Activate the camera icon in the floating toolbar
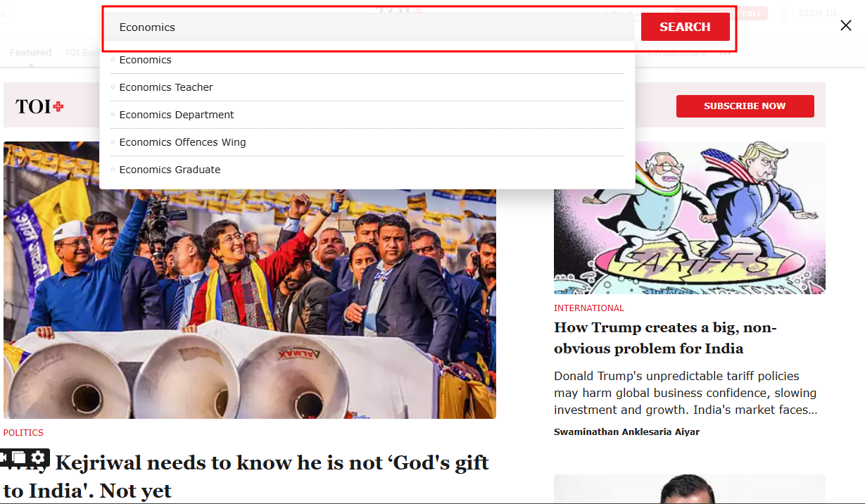Screen dimensions: 865x504 [x=4, y=458]
